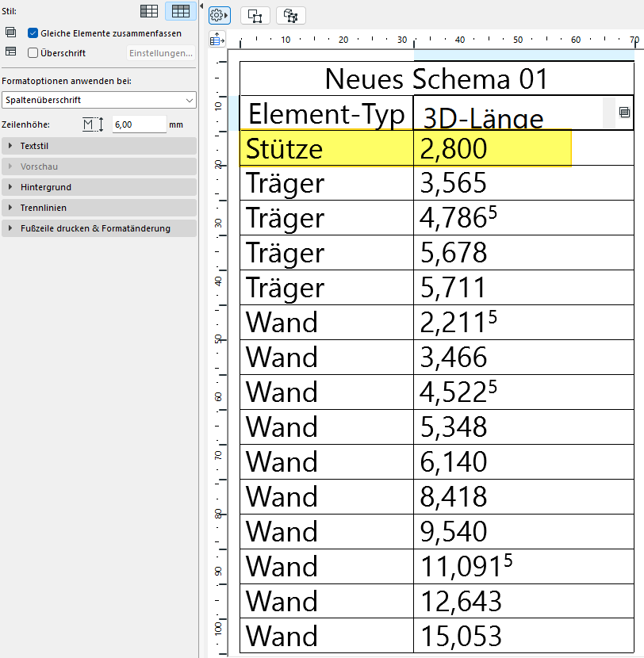
Task: Click the Einstellungen... button
Action: click(161, 53)
